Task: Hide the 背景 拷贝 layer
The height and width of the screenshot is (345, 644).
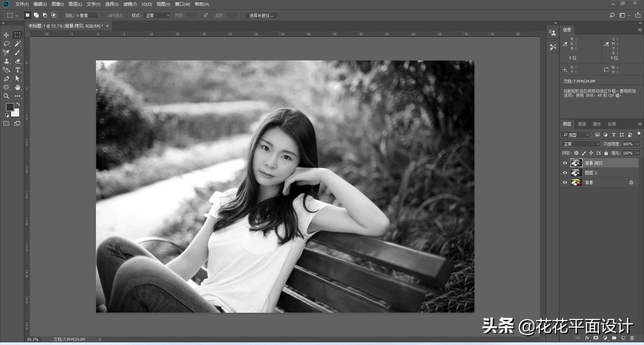Action: 565,163
